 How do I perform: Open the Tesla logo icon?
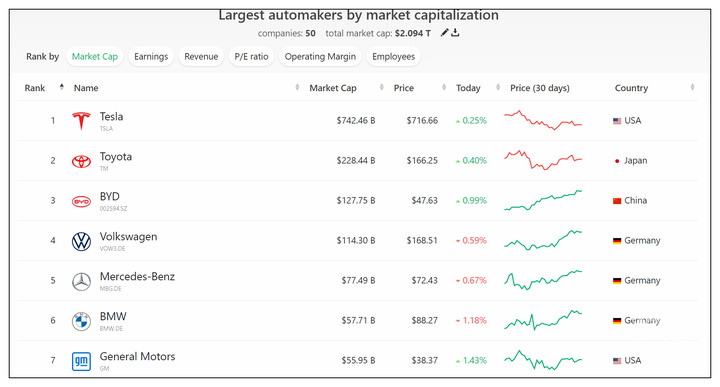point(81,121)
